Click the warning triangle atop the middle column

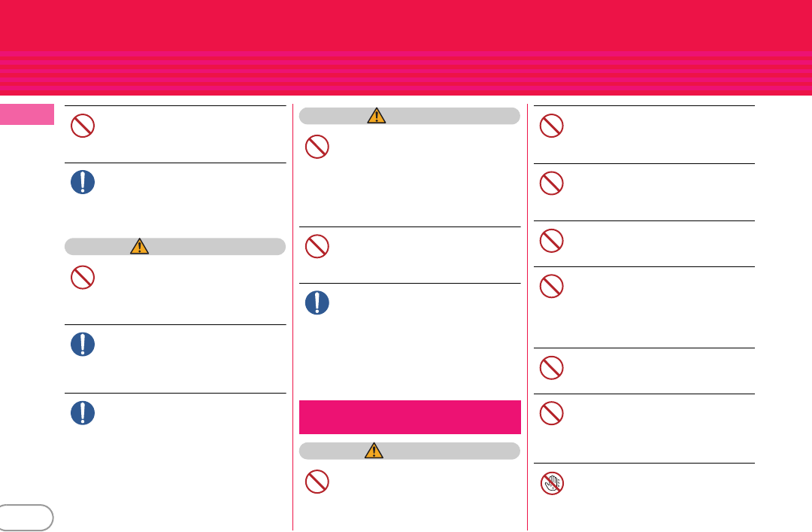377,116
